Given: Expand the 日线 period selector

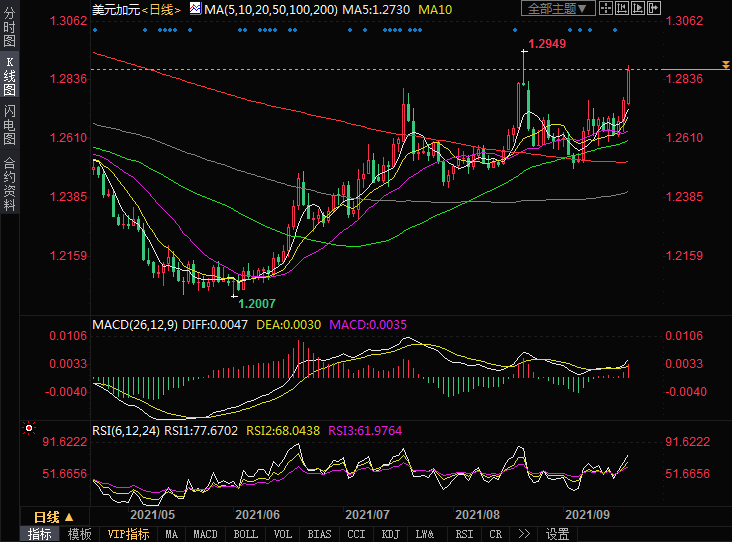Looking at the screenshot, I should 52,517.
